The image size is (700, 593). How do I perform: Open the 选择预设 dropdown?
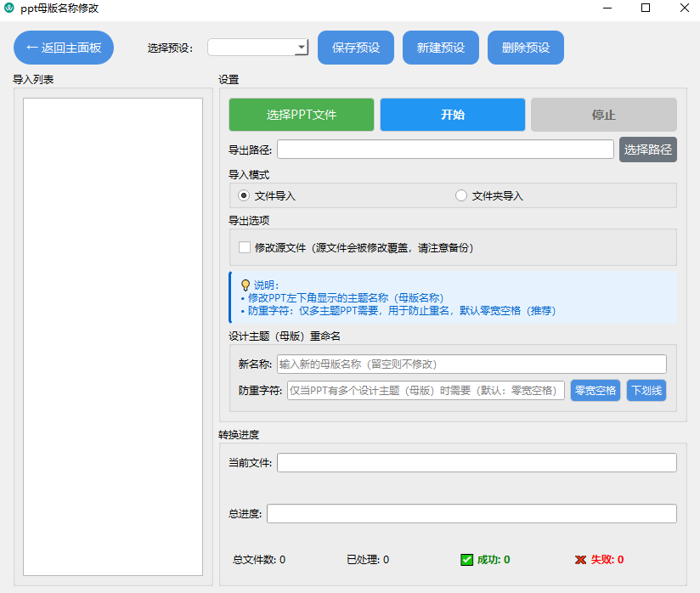click(258, 48)
